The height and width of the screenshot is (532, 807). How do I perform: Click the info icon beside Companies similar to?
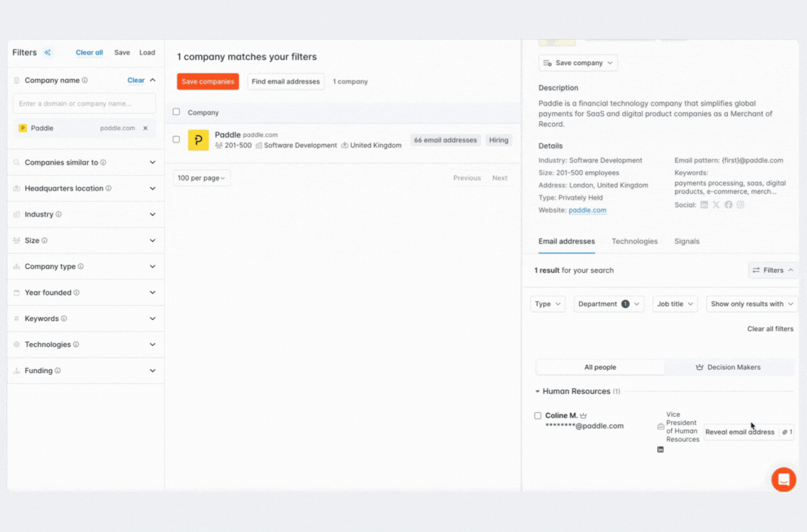[103, 163]
